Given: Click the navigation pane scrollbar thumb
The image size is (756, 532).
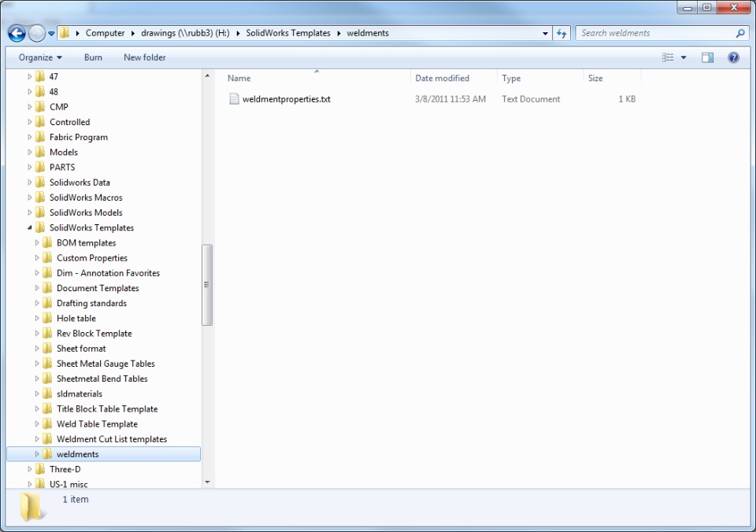Looking at the screenshot, I should (x=207, y=285).
